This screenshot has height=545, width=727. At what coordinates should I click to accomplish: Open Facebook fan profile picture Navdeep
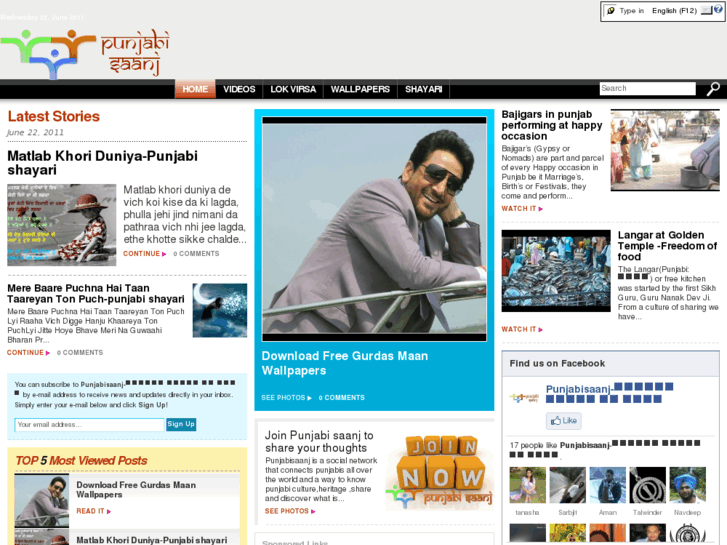tap(688, 485)
